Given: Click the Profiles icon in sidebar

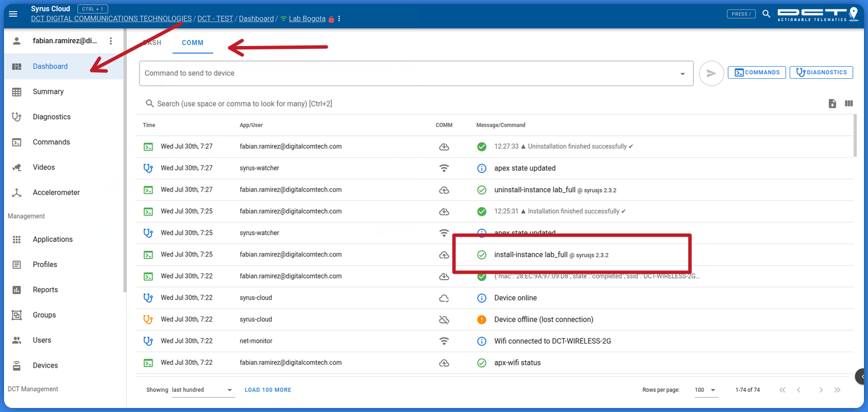Looking at the screenshot, I should (x=17, y=265).
